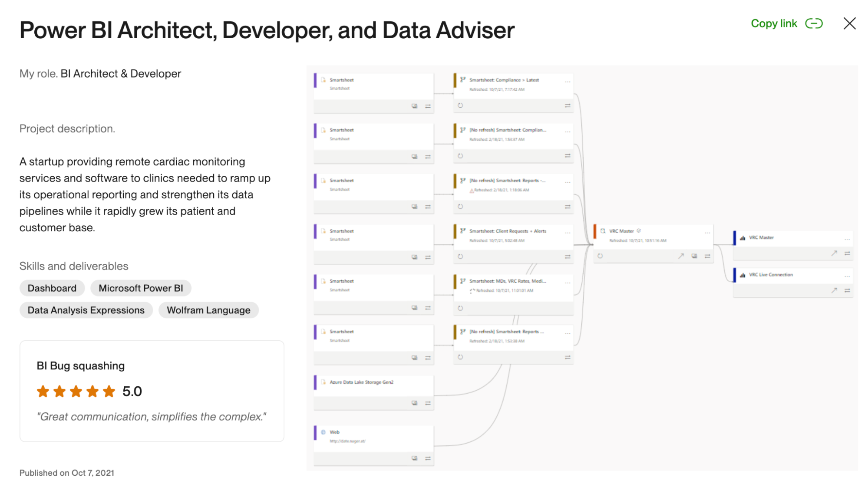Select the Wolfram Language skill tag
The image size is (868, 477).
[208, 310]
